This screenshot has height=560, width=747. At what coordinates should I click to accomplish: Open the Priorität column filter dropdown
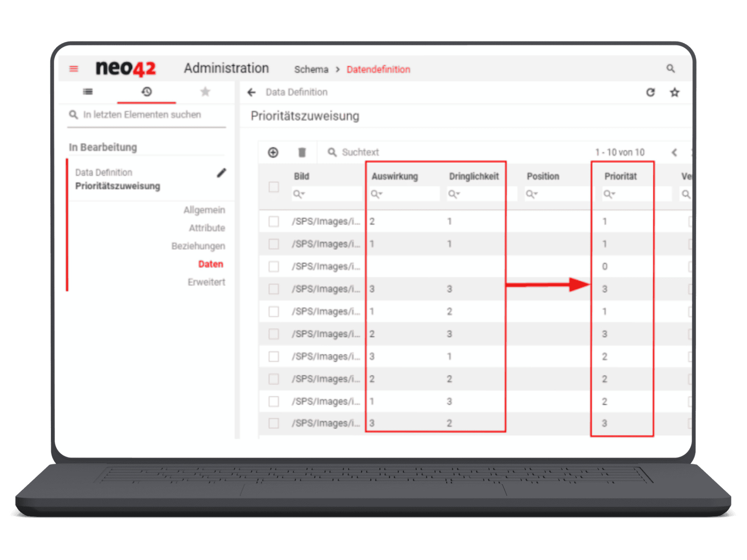[609, 193]
